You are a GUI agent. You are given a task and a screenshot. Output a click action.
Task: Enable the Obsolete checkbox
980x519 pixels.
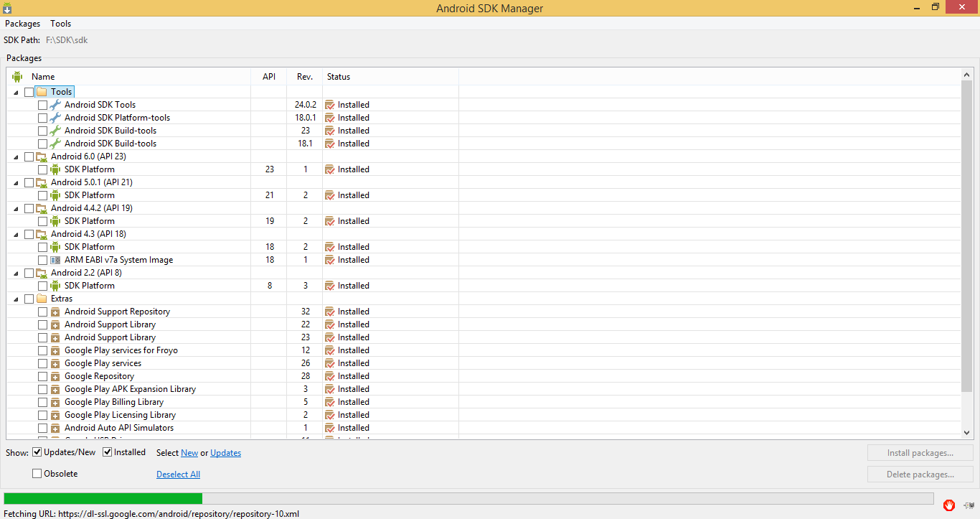click(x=37, y=474)
